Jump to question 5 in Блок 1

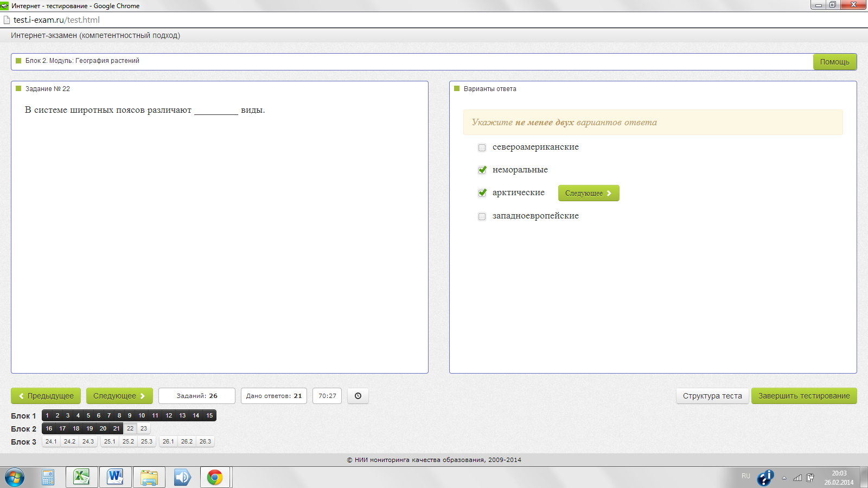pos(88,415)
